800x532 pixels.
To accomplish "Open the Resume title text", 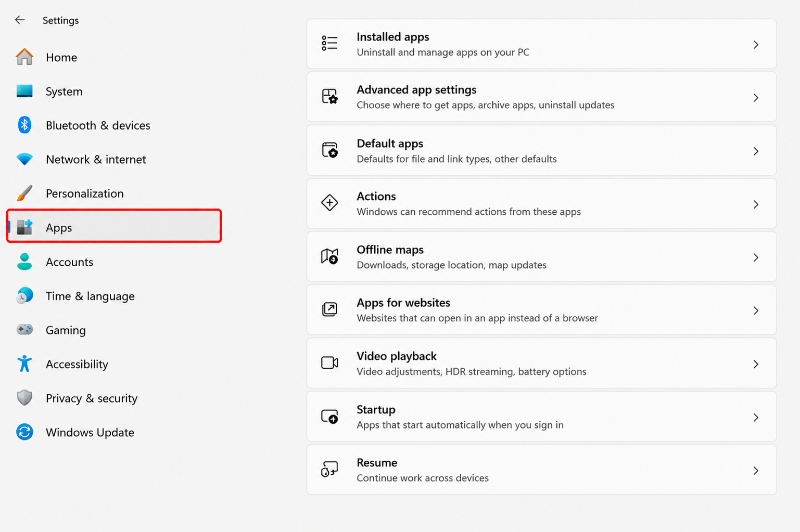I will [377, 463].
